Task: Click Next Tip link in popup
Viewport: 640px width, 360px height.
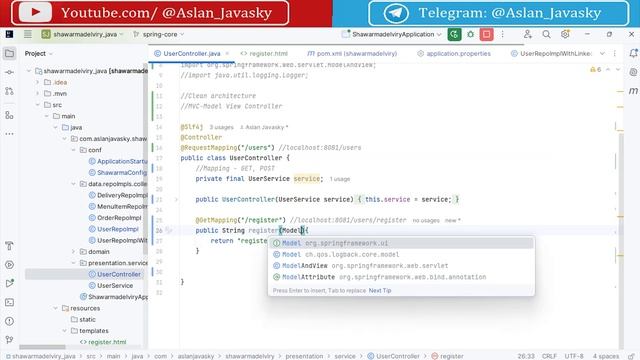Action: tap(380, 291)
